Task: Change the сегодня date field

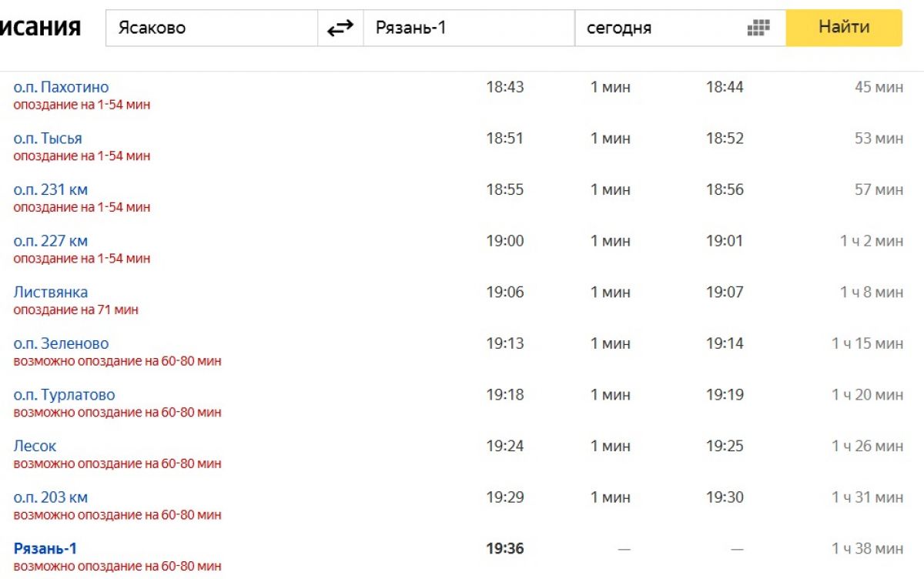Action: pos(658,28)
